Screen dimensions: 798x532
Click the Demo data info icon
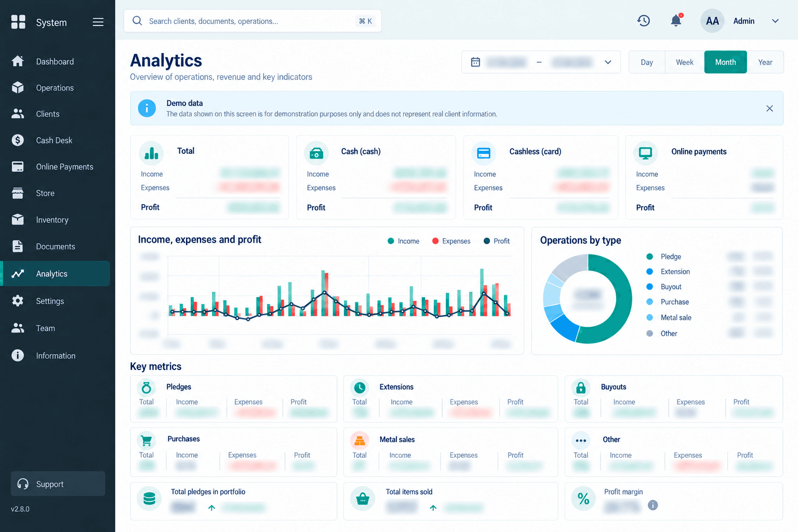[x=147, y=108]
